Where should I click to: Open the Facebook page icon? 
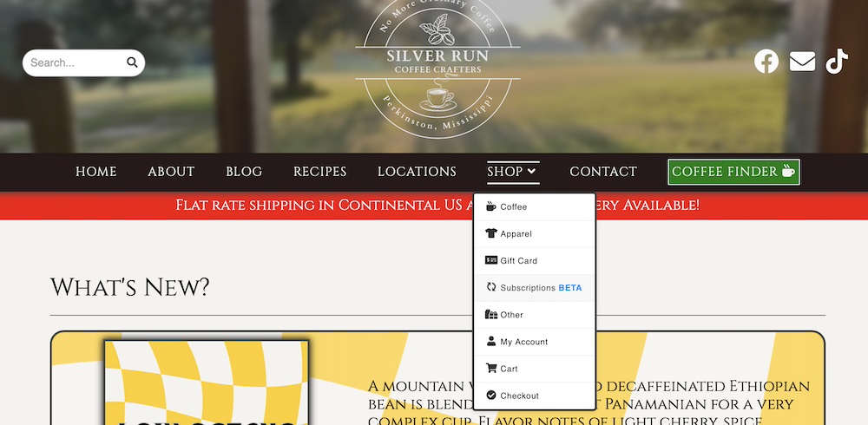click(x=766, y=62)
